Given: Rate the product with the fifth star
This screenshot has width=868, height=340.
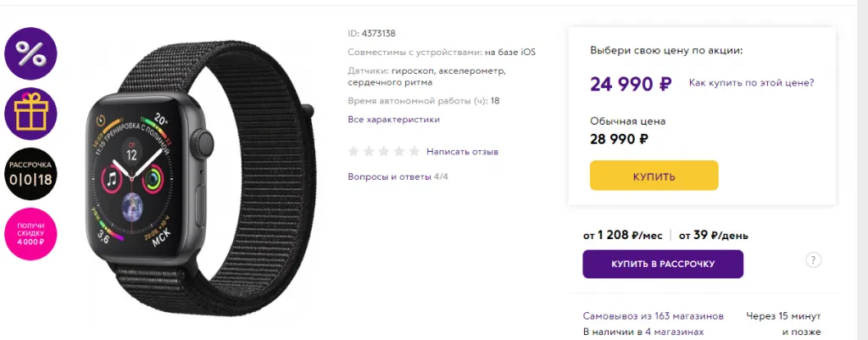Looking at the screenshot, I should click(414, 152).
